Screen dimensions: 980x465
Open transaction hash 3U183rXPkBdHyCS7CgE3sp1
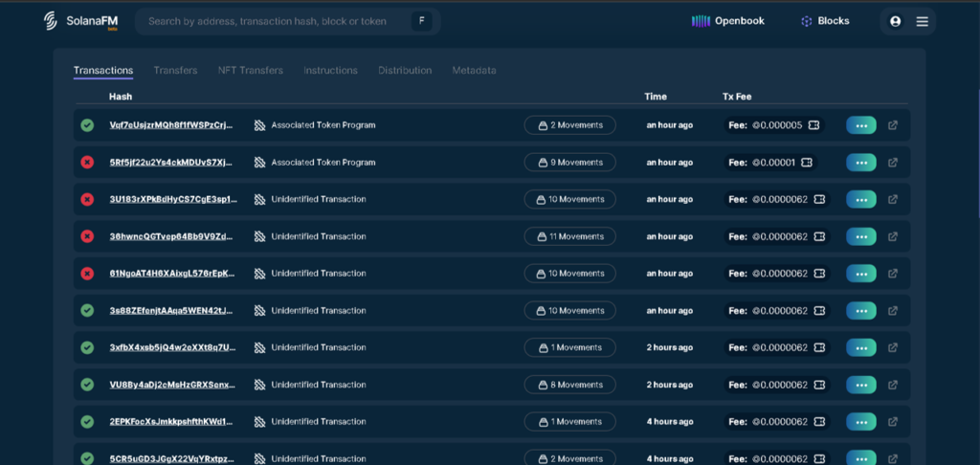tap(173, 199)
